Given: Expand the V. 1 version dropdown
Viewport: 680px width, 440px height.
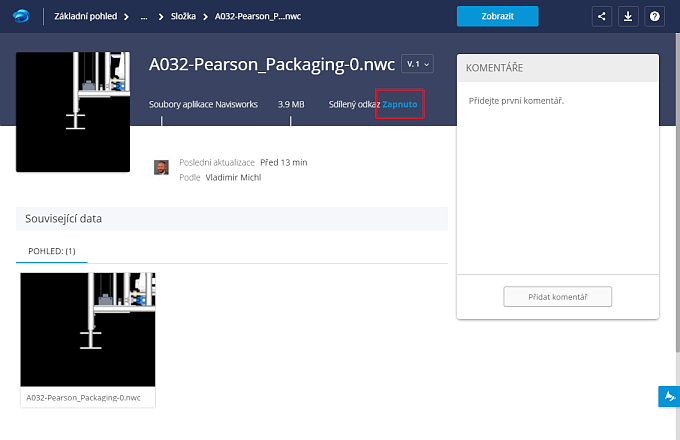Looking at the screenshot, I should tap(418, 64).
